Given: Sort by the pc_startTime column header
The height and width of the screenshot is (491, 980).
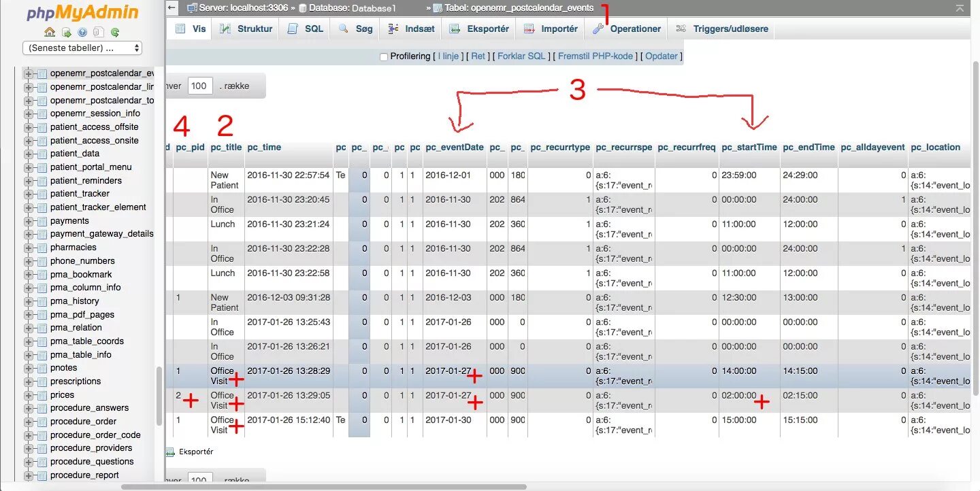Looking at the screenshot, I should click(x=749, y=148).
